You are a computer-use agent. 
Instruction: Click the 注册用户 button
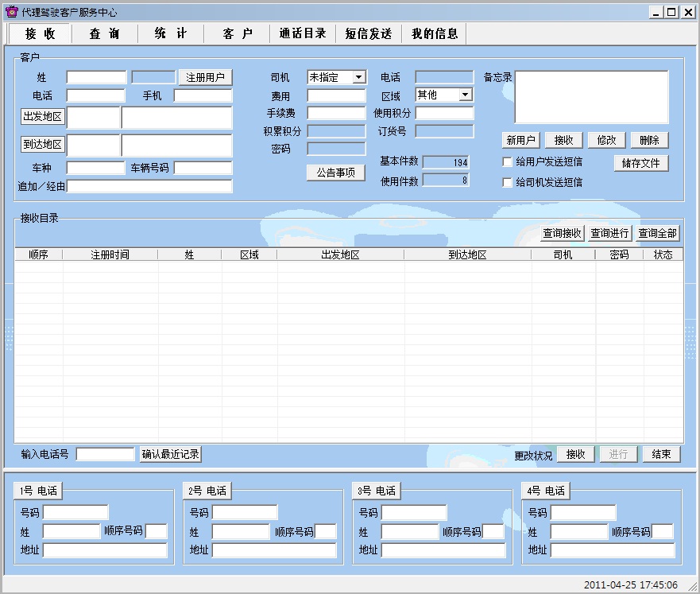coord(205,77)
